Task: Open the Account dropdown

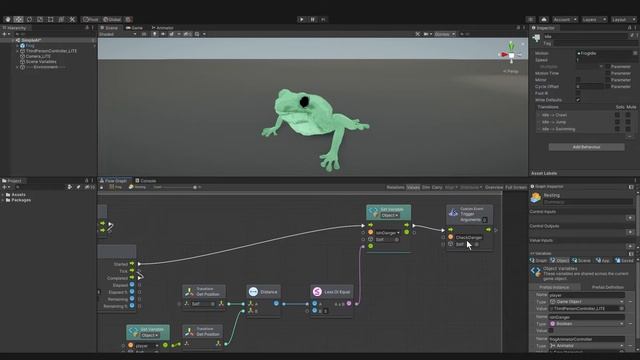Action: tap(565, 19)
